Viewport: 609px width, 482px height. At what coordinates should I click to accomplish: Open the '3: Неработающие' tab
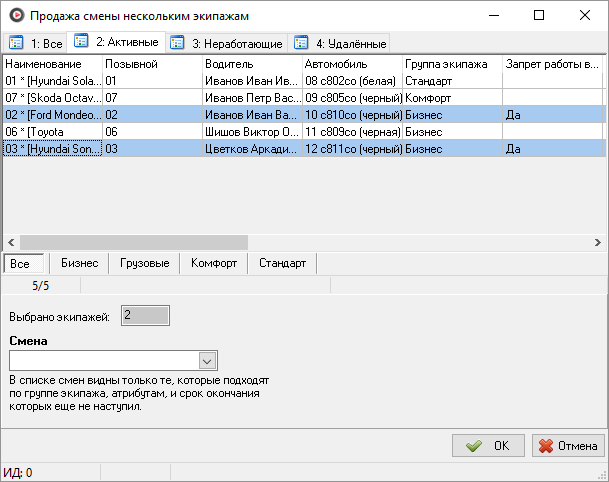click(x=226, y=43)
